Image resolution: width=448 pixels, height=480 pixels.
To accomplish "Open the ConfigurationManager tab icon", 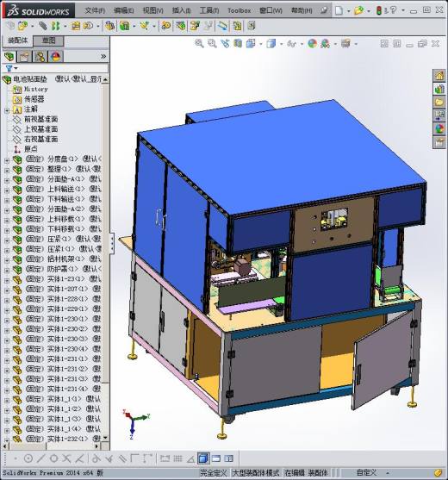I will click(40, 56).
